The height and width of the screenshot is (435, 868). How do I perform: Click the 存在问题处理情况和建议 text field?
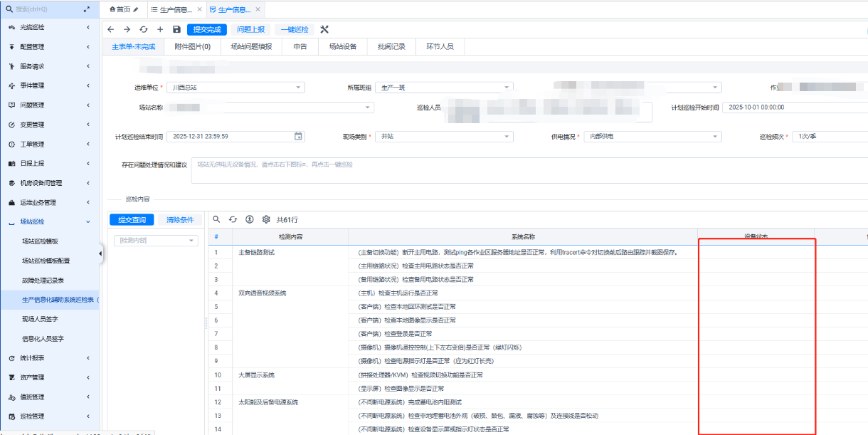point(526,171)
